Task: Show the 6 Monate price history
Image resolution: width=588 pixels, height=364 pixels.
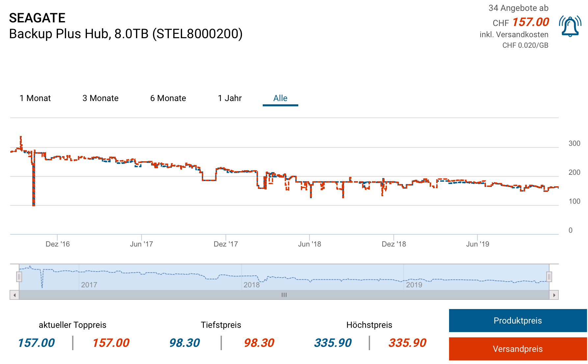Action: click(168, 98)
